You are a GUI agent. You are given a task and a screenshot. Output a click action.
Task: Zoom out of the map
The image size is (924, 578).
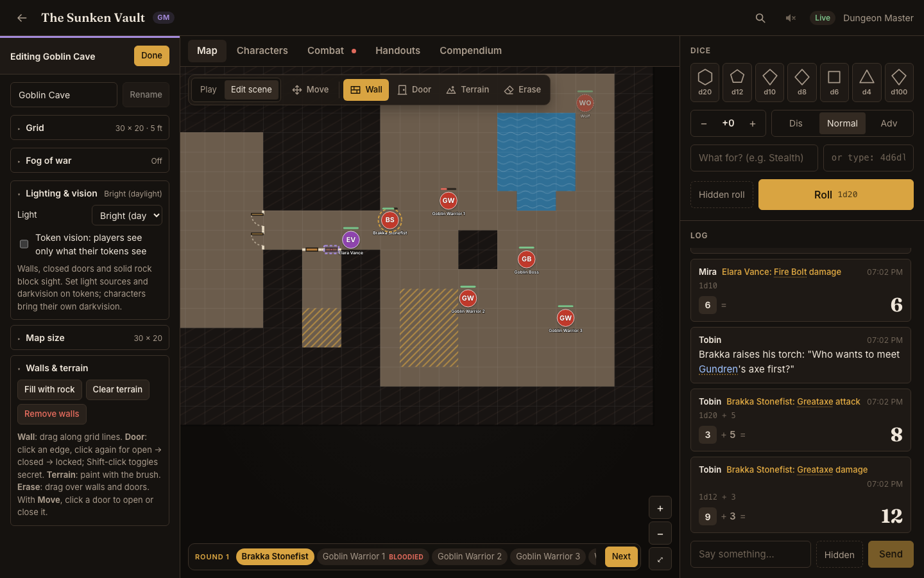[660, 534]
